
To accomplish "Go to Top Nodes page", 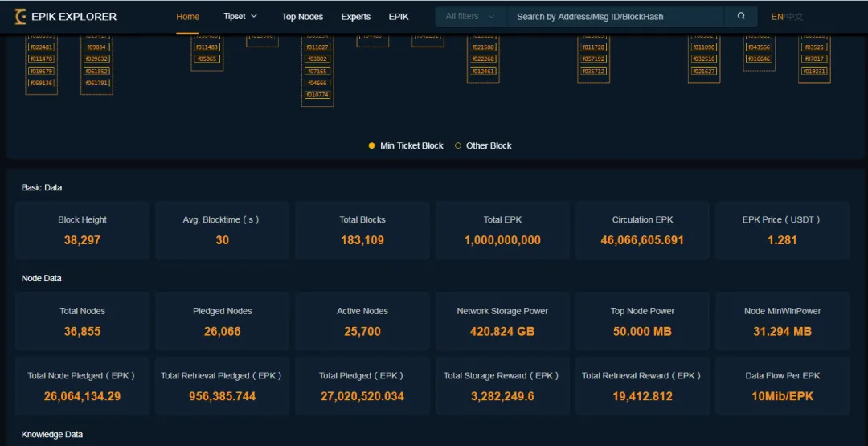I will click(302, 17).
